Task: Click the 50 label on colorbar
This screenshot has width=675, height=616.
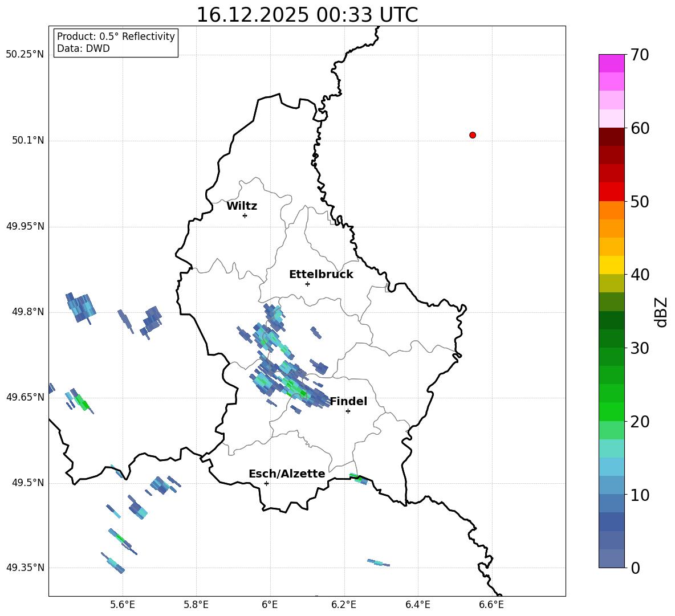Action: [640, 202]
